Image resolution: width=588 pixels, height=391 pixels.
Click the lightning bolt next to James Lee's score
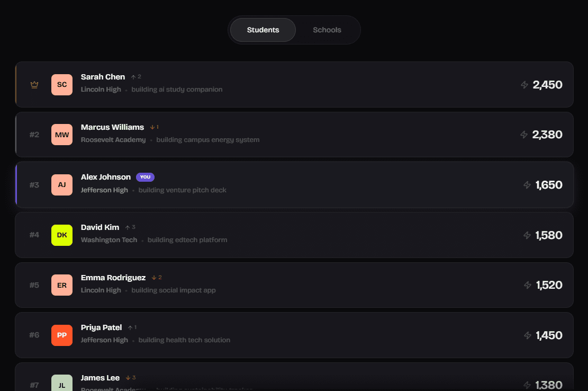tap(527, 385)
